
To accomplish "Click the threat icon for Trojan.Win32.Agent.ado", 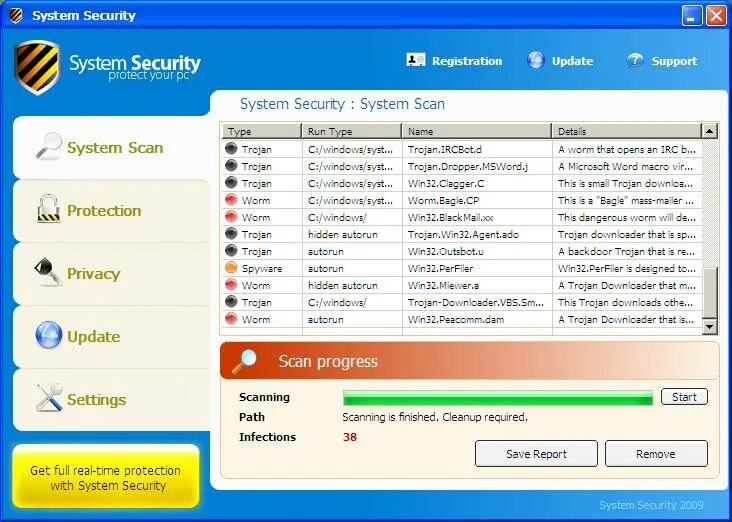I will (x=231, y=233).
